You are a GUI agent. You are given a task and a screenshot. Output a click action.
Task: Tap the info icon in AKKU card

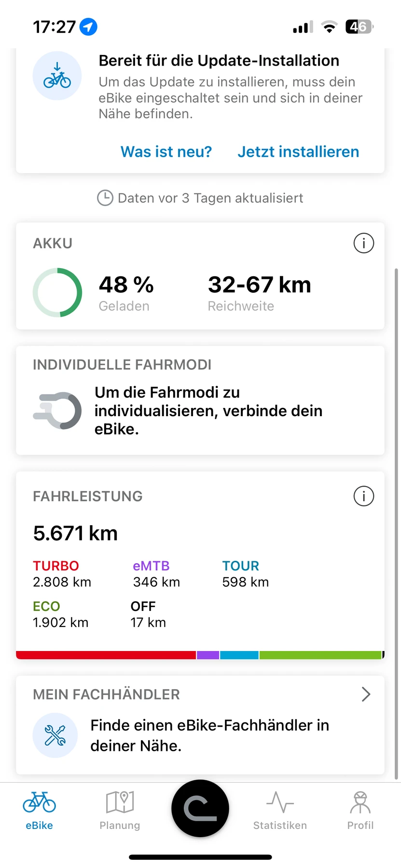(363, 243)
